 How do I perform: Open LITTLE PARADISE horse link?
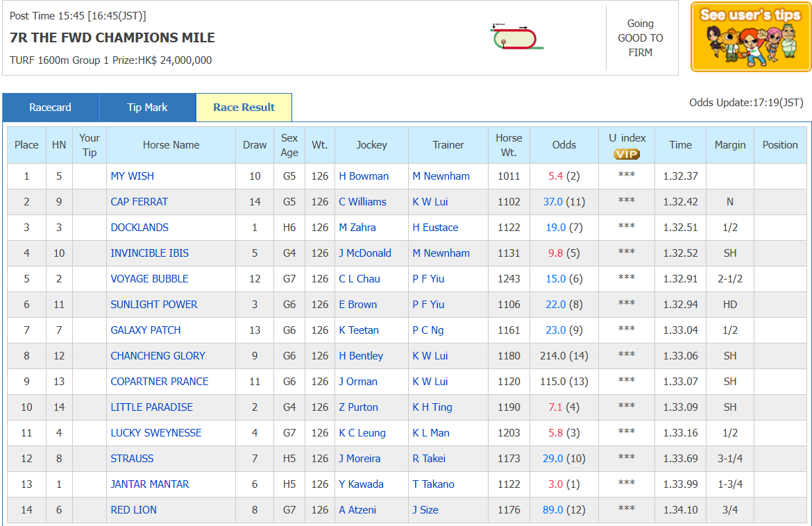tap(152, 407)
